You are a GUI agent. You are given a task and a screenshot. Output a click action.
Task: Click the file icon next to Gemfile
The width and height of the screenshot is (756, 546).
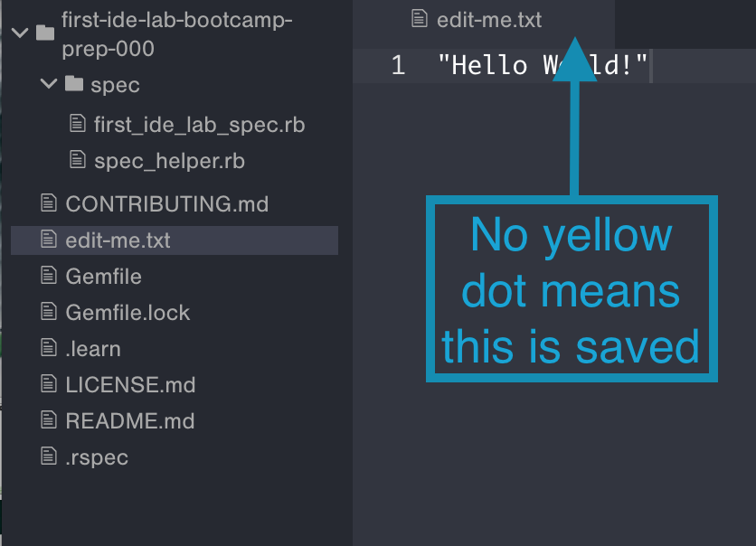[48, 276]
